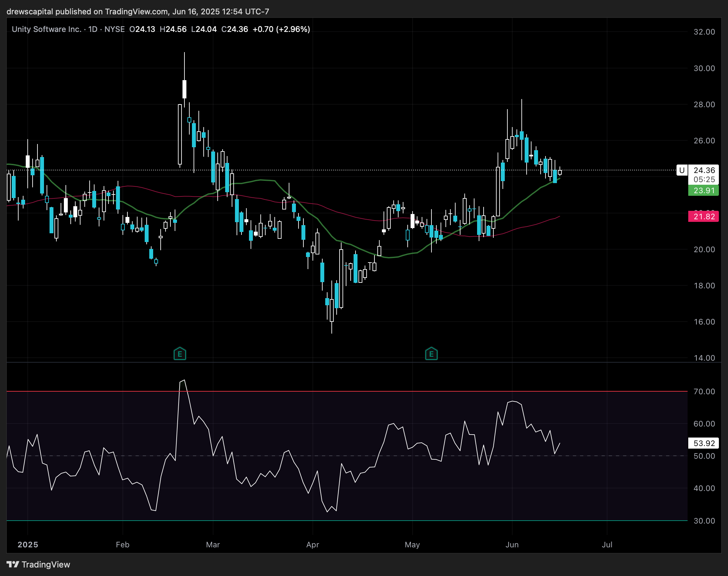Image resolution: width=728 pixels, height=576 pixels.
Task: Click the 32.00 price scale label
Action: click(x=704, y=32)
